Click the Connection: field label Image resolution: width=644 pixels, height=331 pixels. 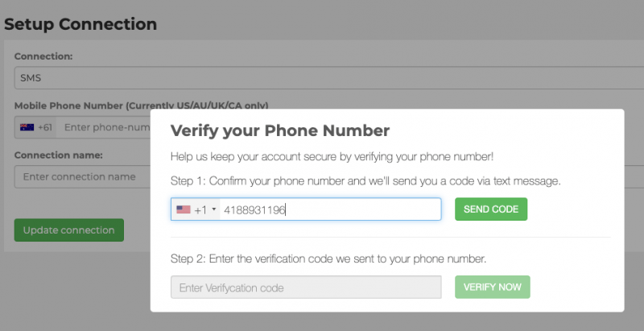43,56
